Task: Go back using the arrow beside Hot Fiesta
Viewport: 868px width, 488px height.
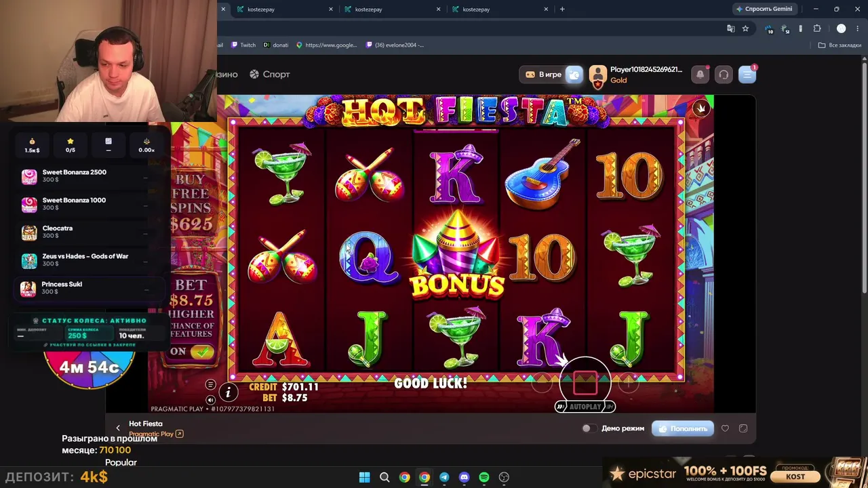Action: tap(118, 428)
